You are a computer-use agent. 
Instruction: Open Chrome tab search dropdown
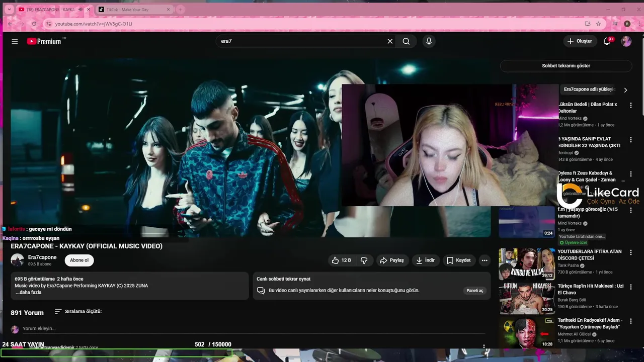9,10
